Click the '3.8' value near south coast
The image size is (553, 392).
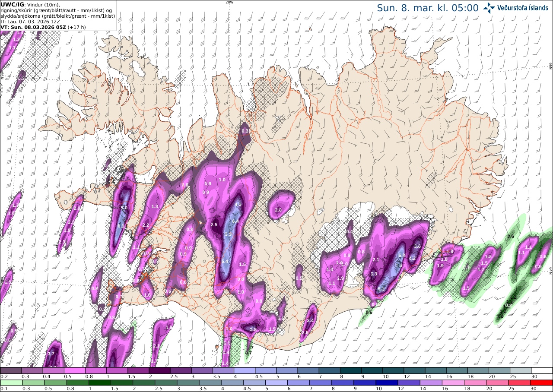254,329
